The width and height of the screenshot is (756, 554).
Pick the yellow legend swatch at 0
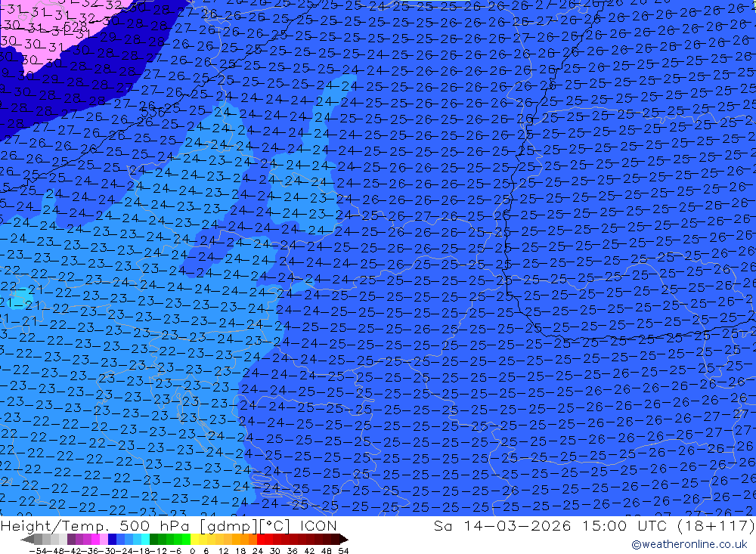[194, 539]
